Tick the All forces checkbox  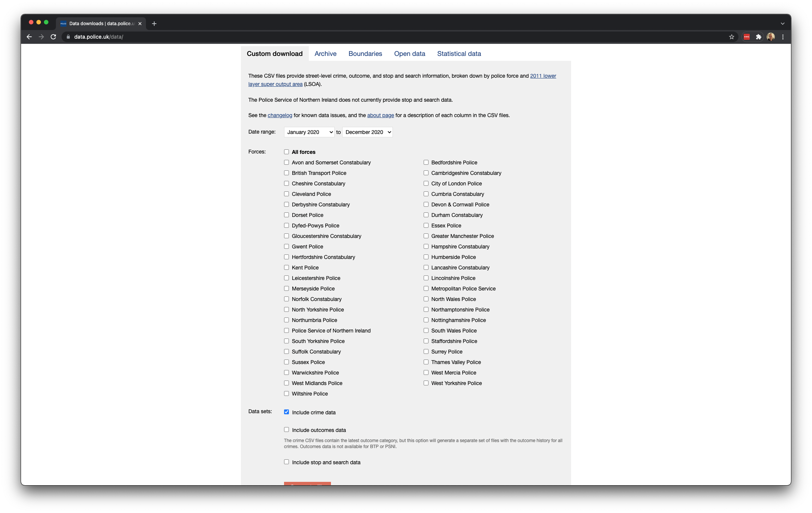pos(286,152)
